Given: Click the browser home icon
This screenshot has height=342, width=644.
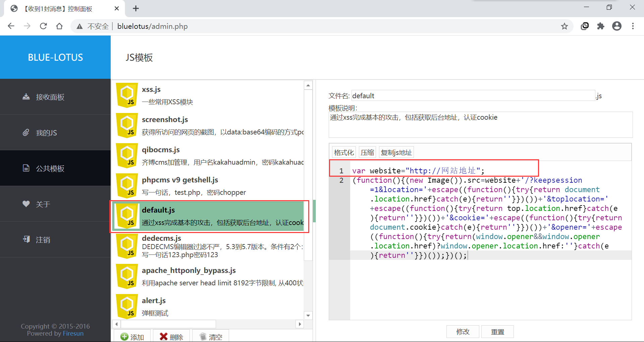Looking at the screenshot, I should tap(59, 26).
